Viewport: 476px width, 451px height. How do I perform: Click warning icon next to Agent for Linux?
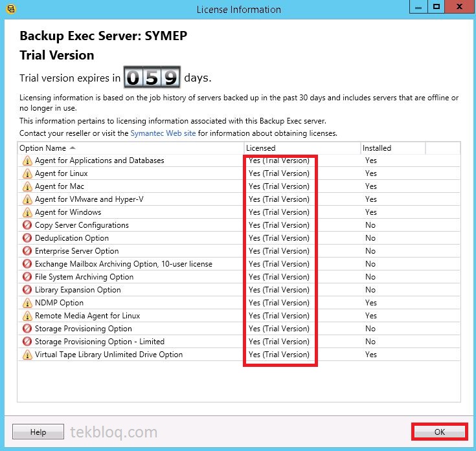pos(27,173)
